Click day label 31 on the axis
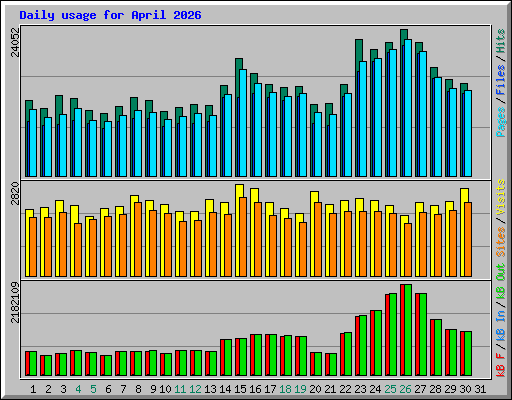Screen dimensions: 512x400 click(x=480, y=389)
